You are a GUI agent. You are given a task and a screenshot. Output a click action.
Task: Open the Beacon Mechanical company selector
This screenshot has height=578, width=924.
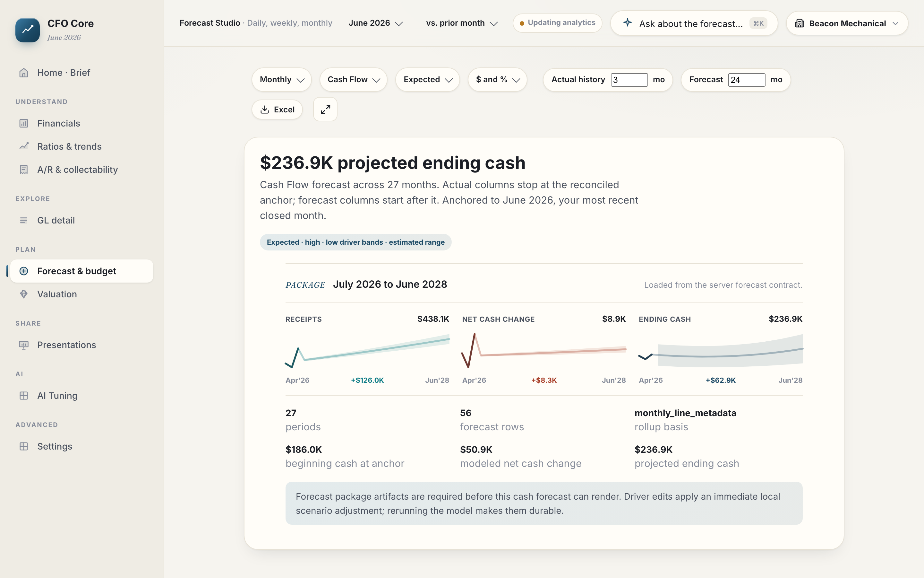coord(847,23)
